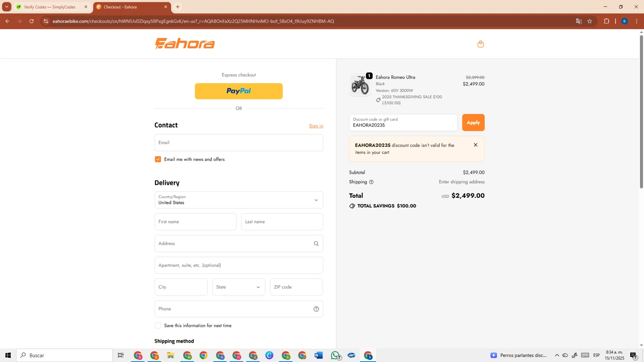This screenshot has width=644, height=362.
Task: Click the Perros parlantes taskbar widget
Action: point(519,355)
